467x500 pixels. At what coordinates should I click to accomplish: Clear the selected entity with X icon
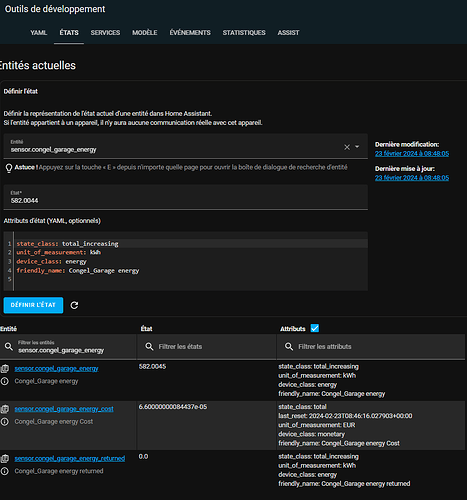[347, 147]
